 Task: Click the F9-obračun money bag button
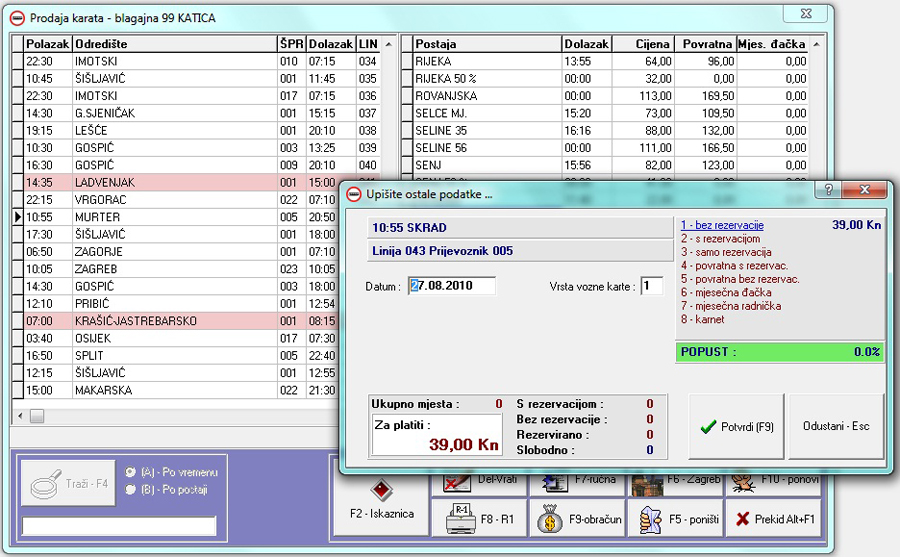pos(578,519)
